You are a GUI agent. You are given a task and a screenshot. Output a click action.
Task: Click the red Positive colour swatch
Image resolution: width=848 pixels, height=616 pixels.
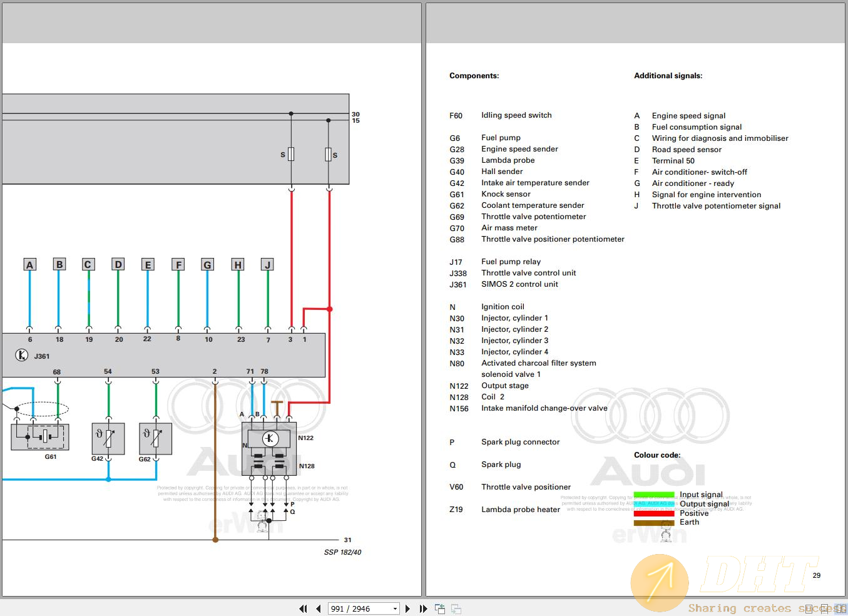(x=654, y=513)
